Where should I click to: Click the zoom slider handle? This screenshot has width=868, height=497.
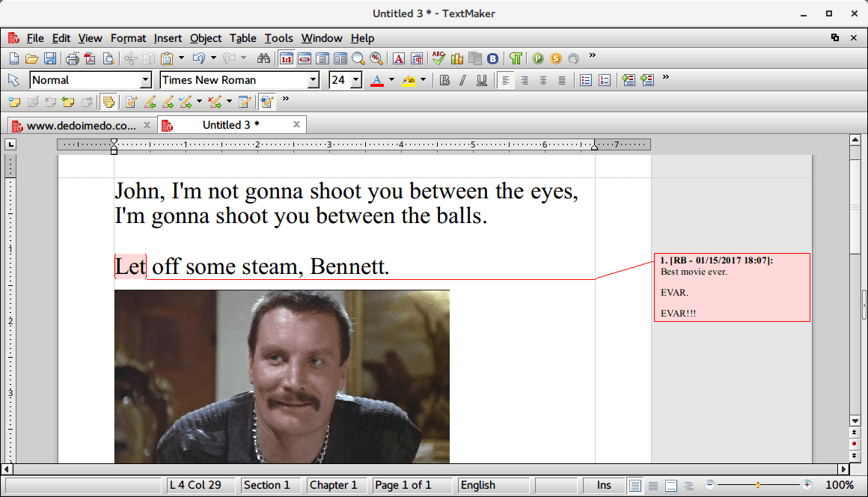point(758,485)
